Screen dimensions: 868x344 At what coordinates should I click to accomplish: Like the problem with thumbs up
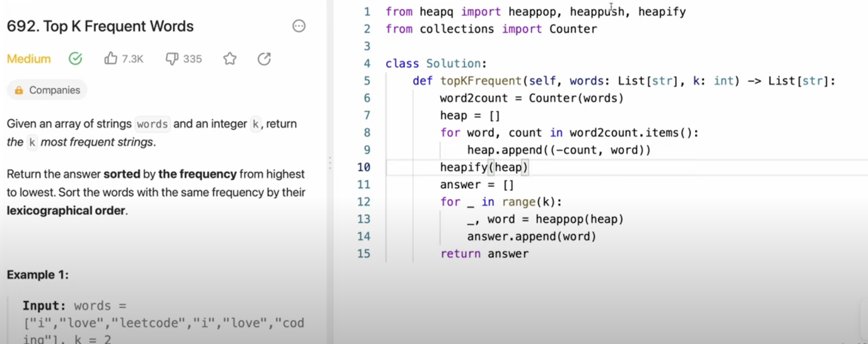point(111,58)
